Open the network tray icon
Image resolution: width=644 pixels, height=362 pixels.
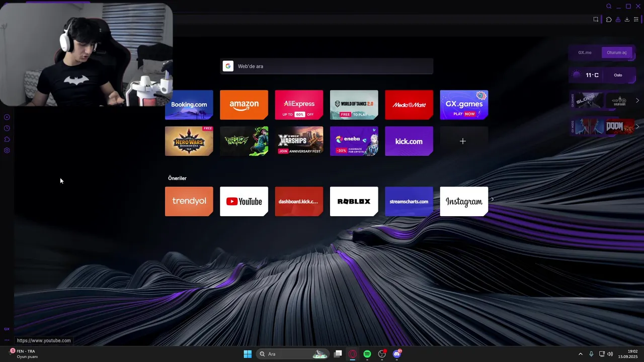pyautogui.click(x=602, y=354)
